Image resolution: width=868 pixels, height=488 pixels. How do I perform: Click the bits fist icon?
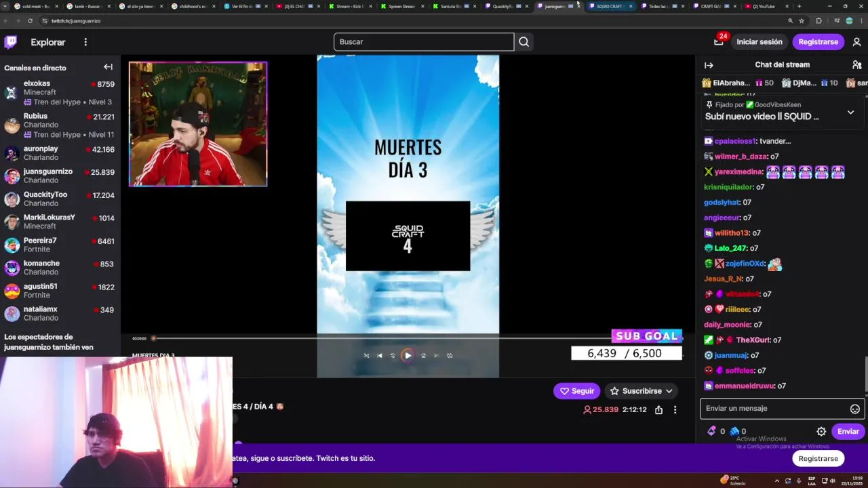(x=734, y=431)
